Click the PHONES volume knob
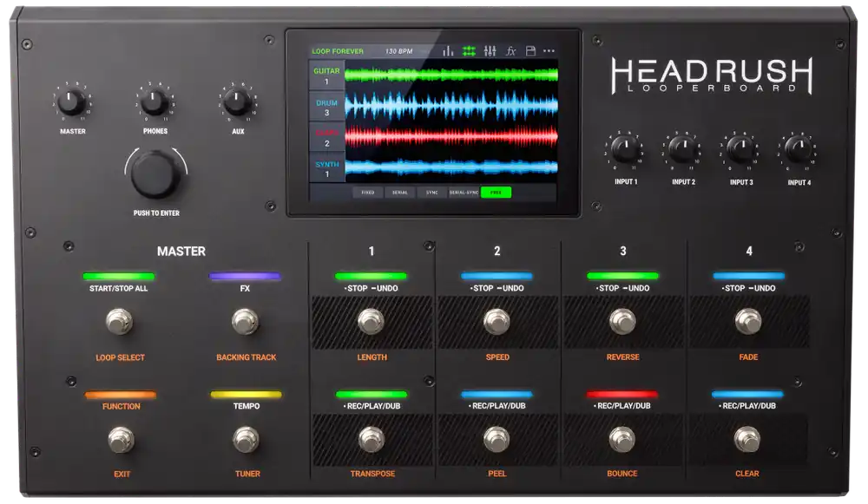Viewport: 868px width, 504px height. pos(154,101)
